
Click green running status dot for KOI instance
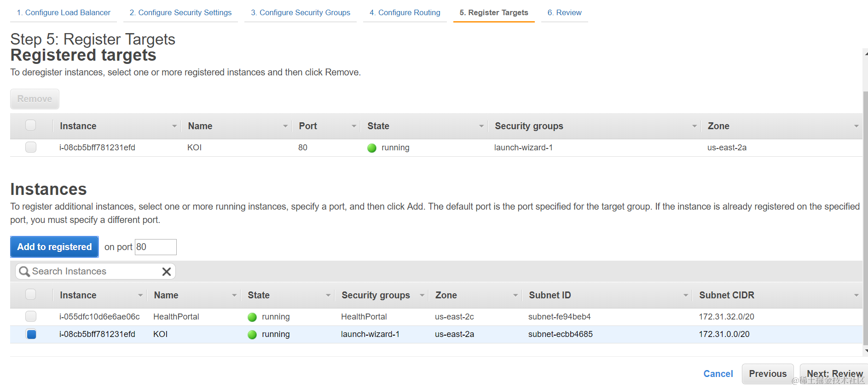tap(252, 335)
